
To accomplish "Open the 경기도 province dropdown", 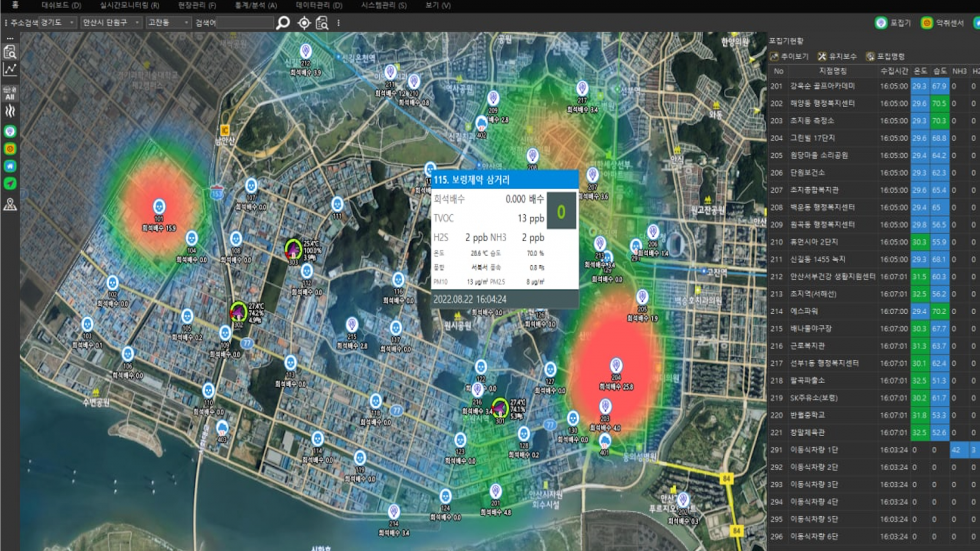I will tap(57, 22).
